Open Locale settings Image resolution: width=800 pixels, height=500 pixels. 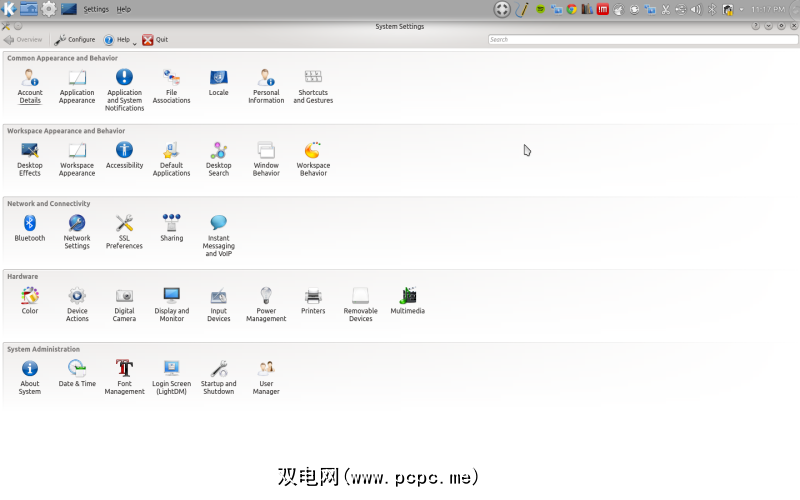[x=218, y=83]
